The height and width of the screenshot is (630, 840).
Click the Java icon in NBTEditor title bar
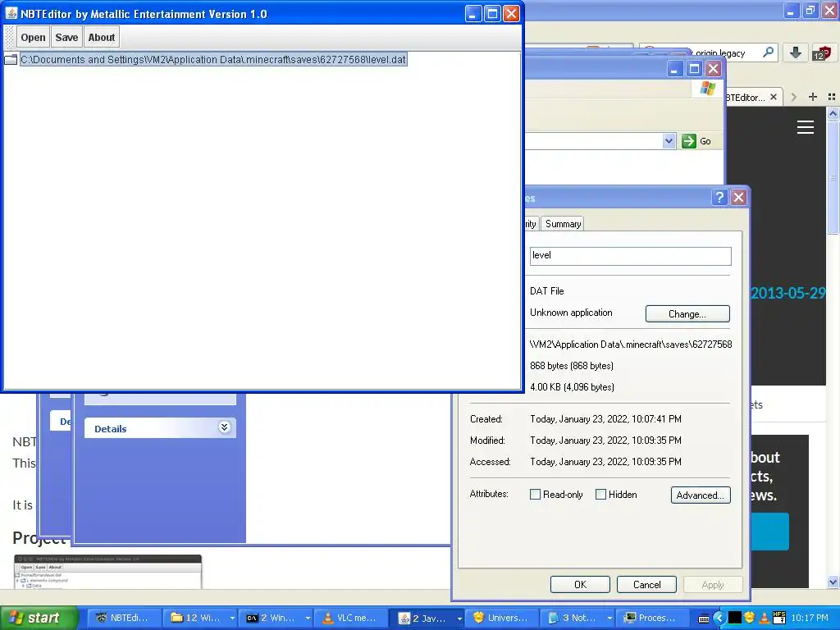pyautogui.click(x=11, y=13)
